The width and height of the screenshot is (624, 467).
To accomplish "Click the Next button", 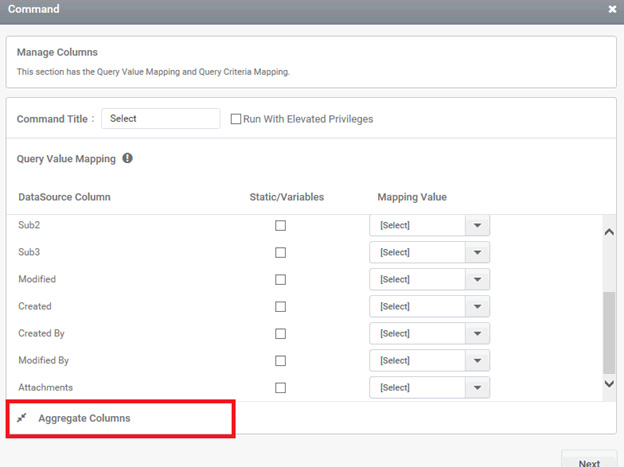I will (x=589, y=462).
